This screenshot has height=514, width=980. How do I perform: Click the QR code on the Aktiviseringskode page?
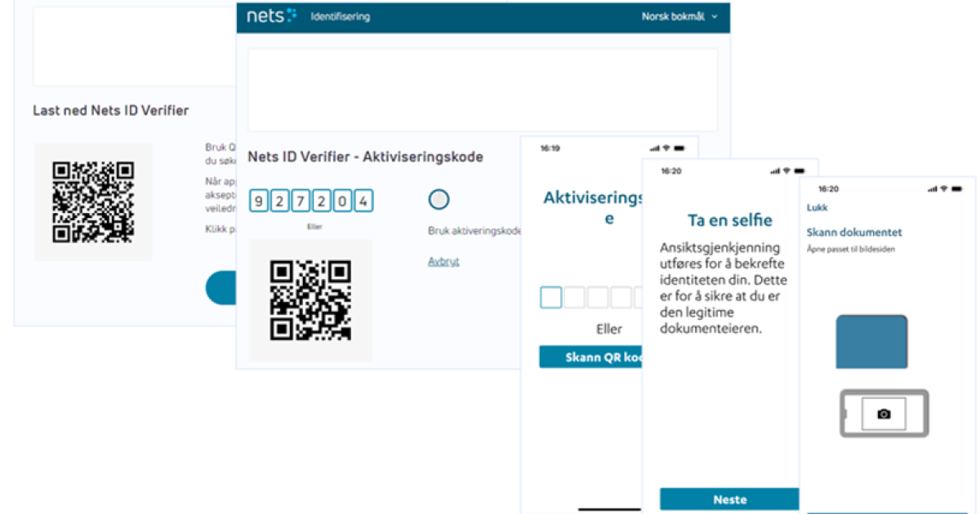pos(310,300)
